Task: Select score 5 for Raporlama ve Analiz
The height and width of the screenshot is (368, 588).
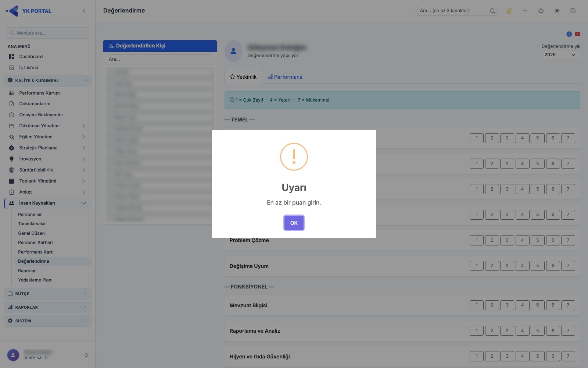Action: coord(538,330)
